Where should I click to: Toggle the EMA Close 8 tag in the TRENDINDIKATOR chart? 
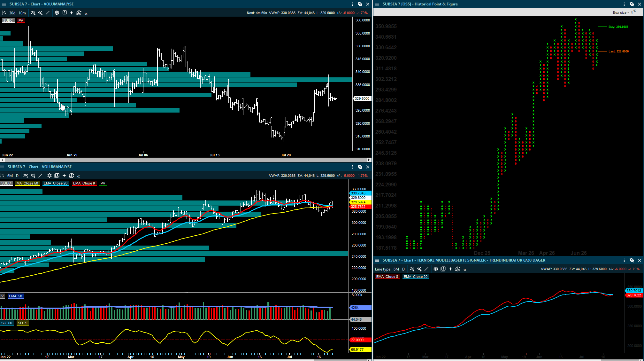[387, 277]
